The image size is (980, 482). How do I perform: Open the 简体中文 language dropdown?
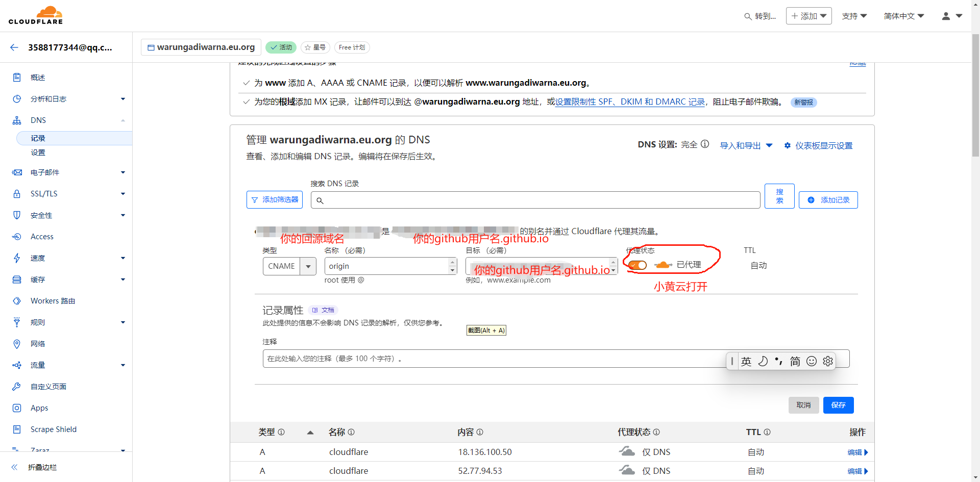pos(904,16)
